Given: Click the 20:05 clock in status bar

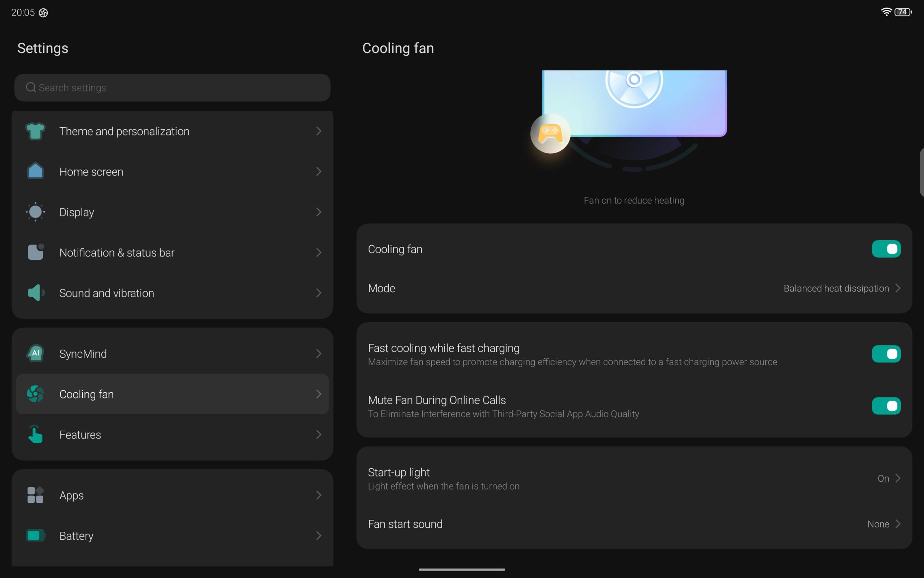Looking at the screenshot, I should pos(23,13).
